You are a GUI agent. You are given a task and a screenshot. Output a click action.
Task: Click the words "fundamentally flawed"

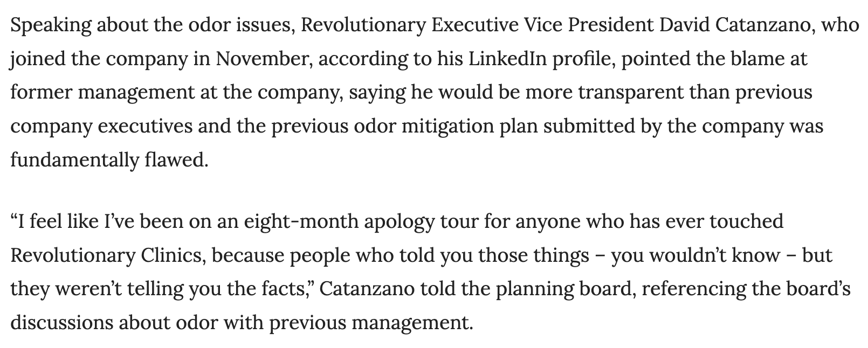pos(108,160)
